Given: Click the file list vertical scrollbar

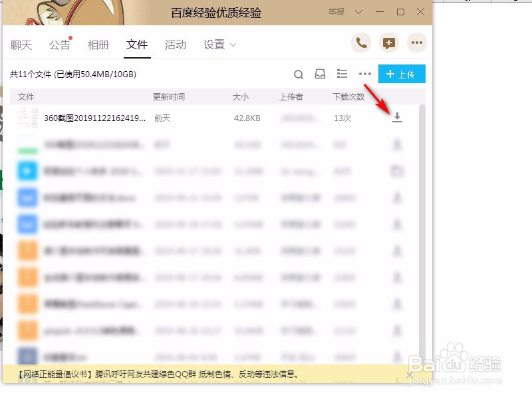Looking at the screenshot, I should coord(422,234).
